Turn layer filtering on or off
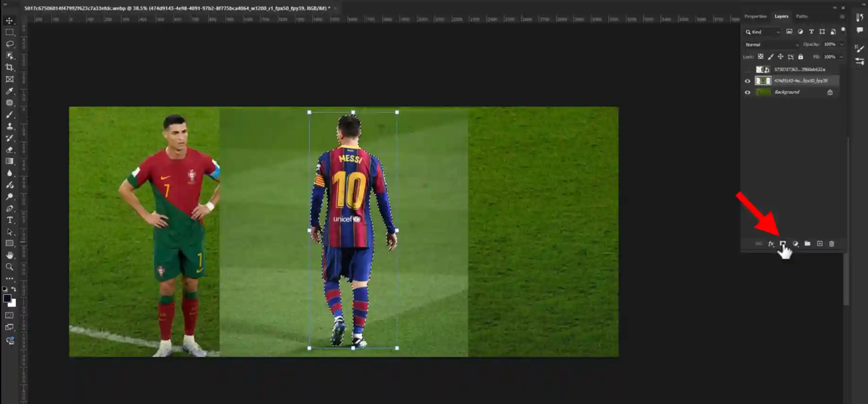Screen dimensions: 868x404 click(843, 30)
